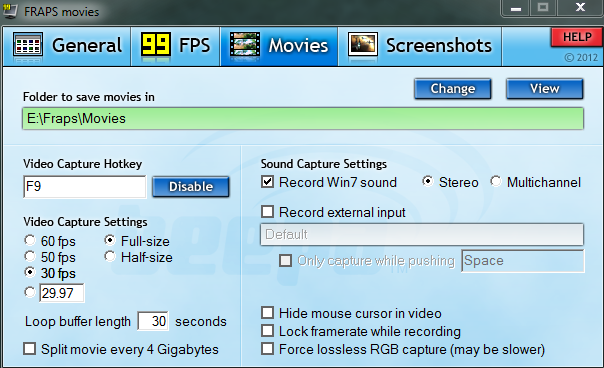
Task: Click View to open movies folder
Action: click(x=545, y=89)
